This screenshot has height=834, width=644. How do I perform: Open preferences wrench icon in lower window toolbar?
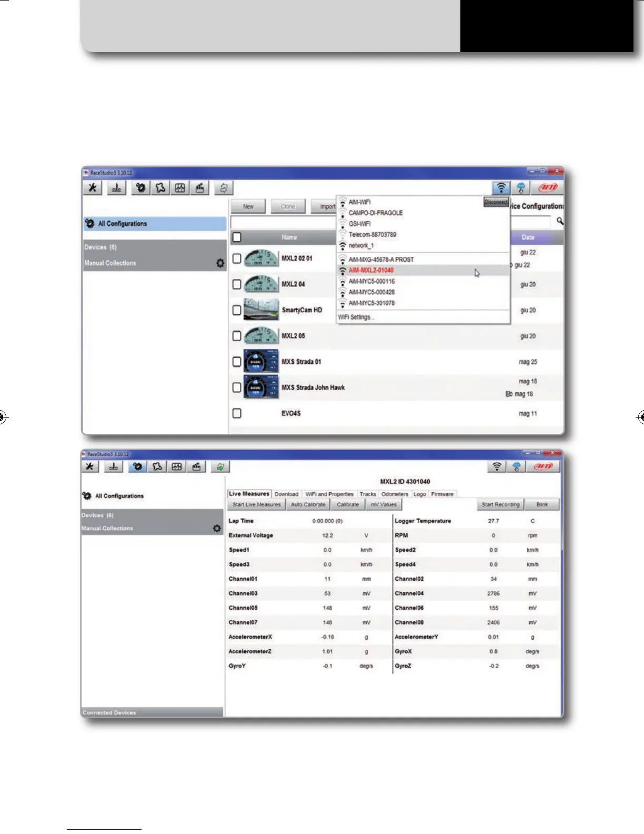(90, 466)
